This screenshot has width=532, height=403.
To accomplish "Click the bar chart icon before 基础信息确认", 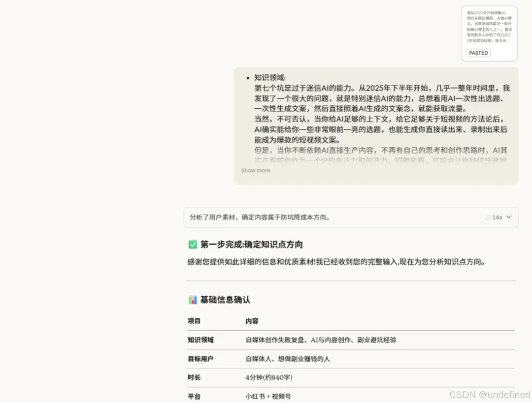I will tap(193, 300).
